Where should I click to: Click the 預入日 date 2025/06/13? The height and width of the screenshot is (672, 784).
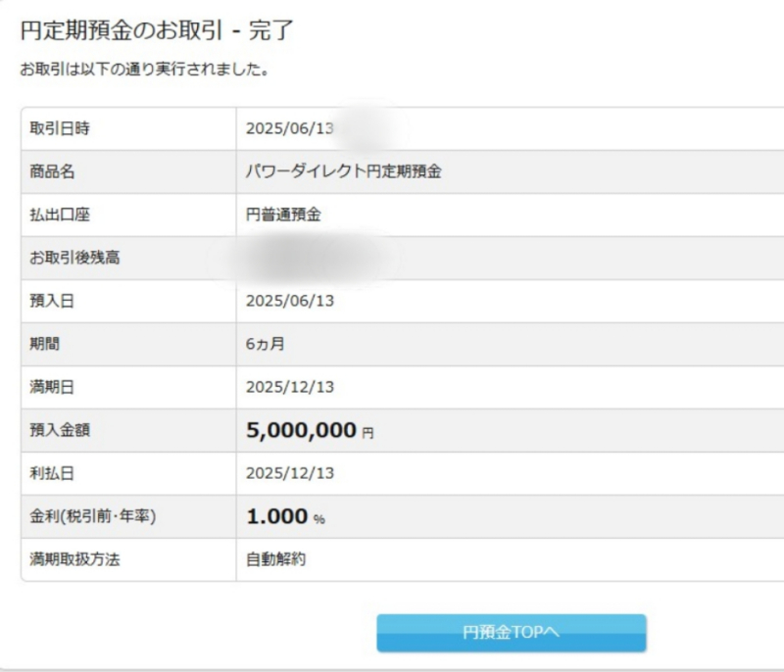290,301
